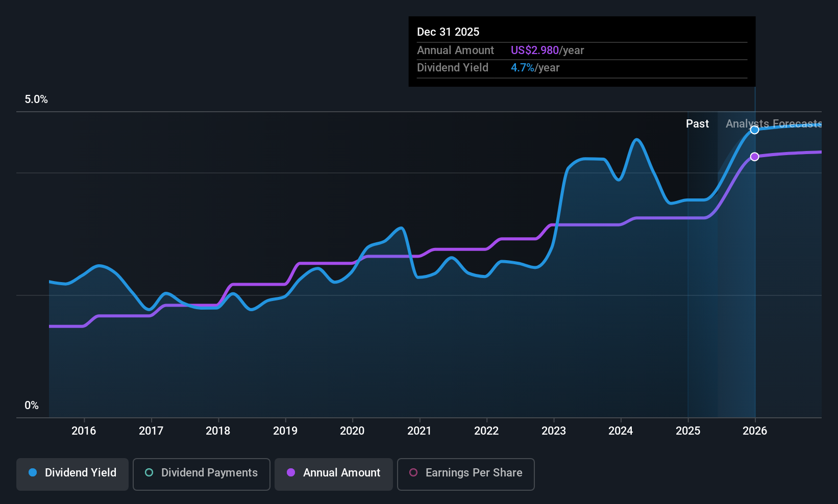Click the 4.7%/year tooltip value
The image size is (838, 504).
[x=535, y=68]
